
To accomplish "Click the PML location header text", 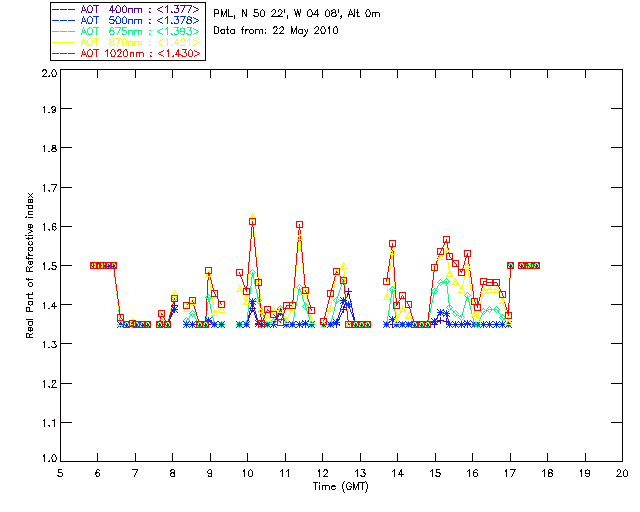I will (297, 14).
